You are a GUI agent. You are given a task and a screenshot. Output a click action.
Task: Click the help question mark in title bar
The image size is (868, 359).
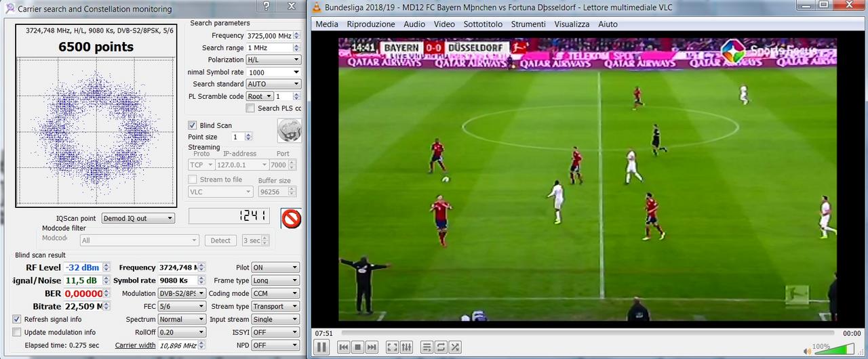(x=267, y=6)
